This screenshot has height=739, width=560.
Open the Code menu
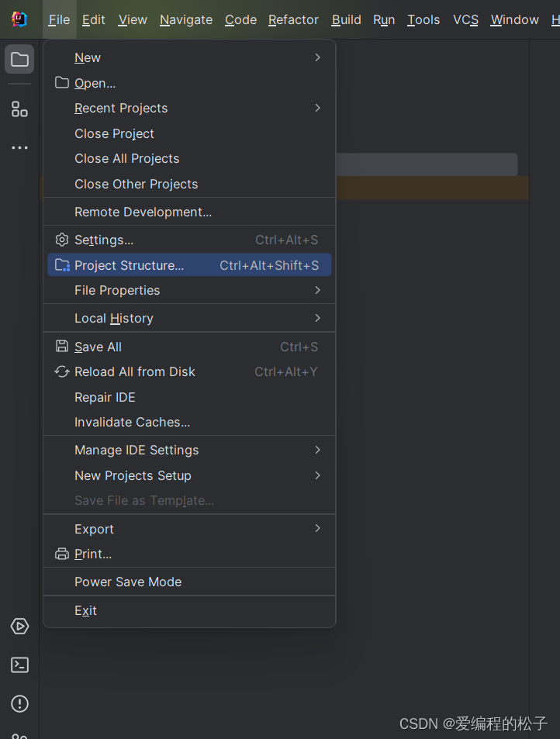pyautogui.click(x=241, y=20)
